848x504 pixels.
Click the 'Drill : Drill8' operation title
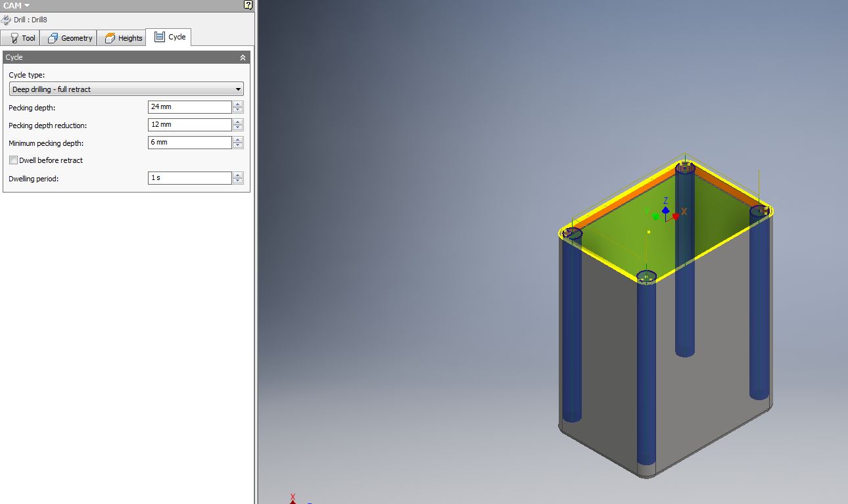coord(30,20)
